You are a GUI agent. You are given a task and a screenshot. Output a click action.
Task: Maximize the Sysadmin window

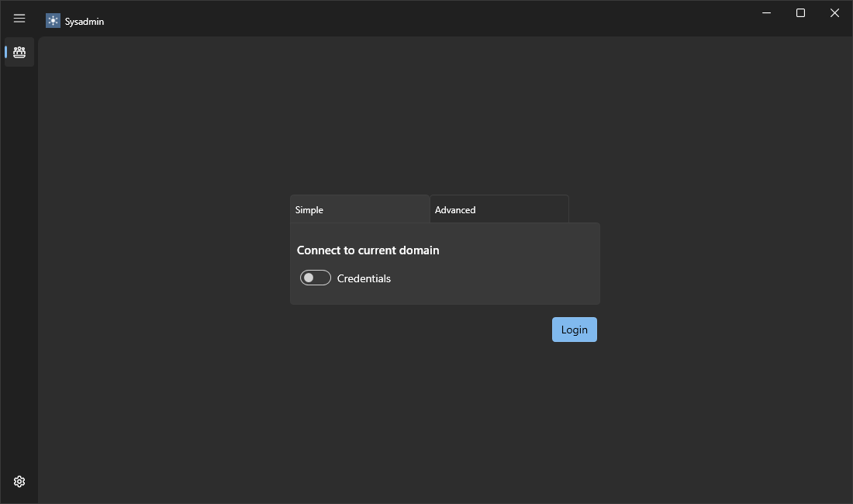[800, 13]
